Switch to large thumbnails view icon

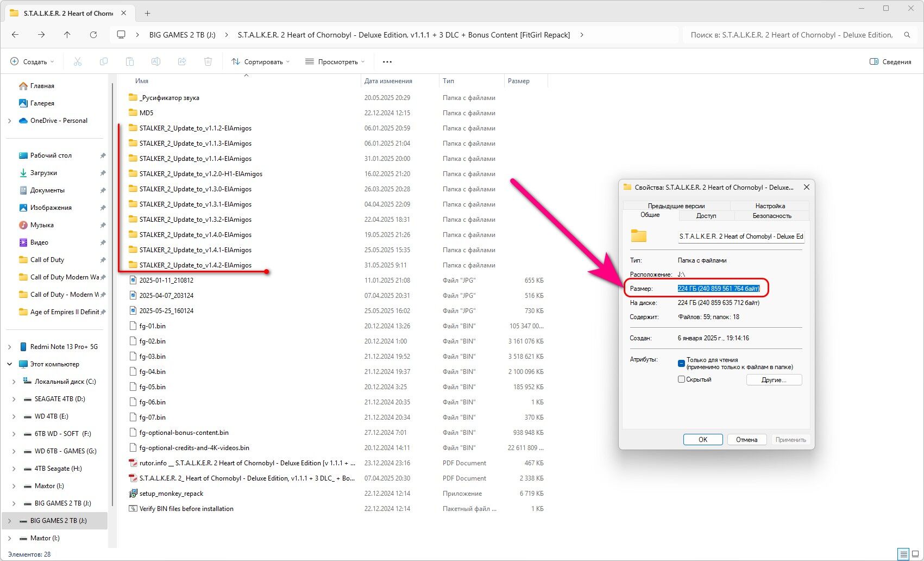pos(915,554)
